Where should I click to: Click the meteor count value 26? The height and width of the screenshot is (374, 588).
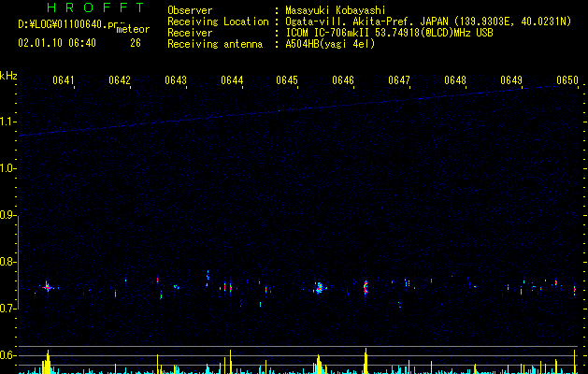pos(136,43)
